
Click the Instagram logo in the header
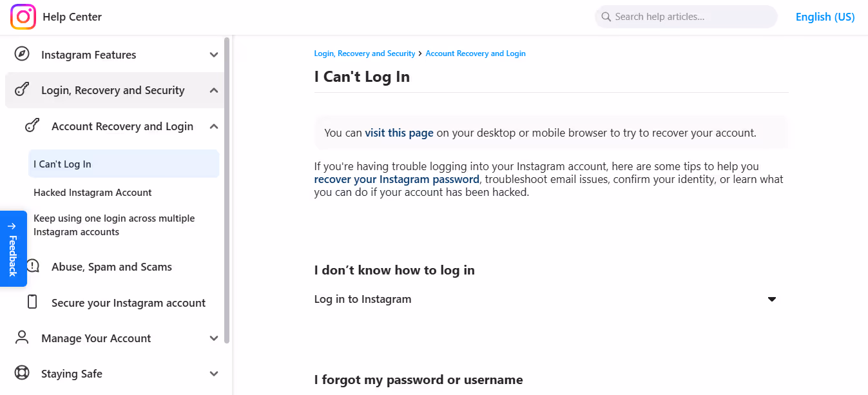point(23,16)
